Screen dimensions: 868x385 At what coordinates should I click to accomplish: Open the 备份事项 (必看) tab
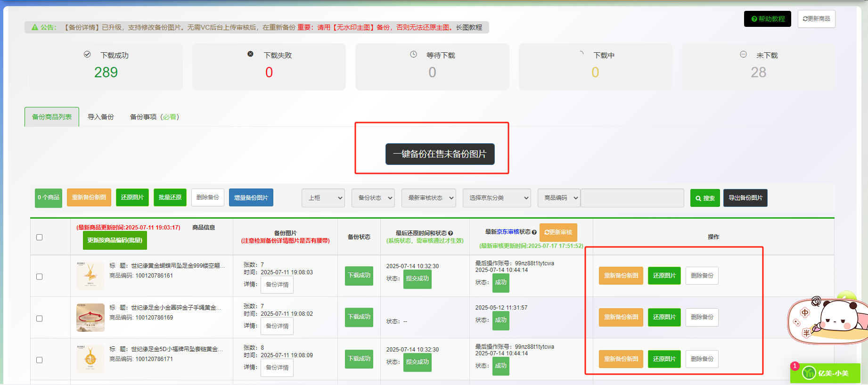154,117
